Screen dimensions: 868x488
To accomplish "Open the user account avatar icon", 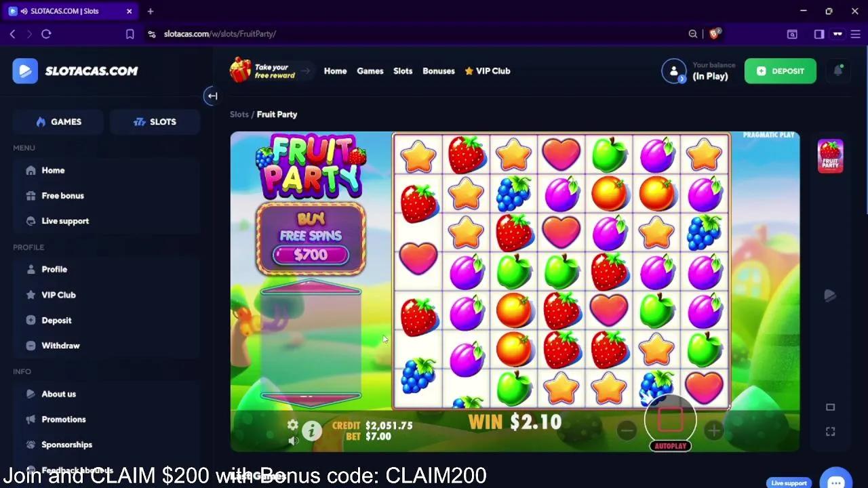I will (674, 71).
